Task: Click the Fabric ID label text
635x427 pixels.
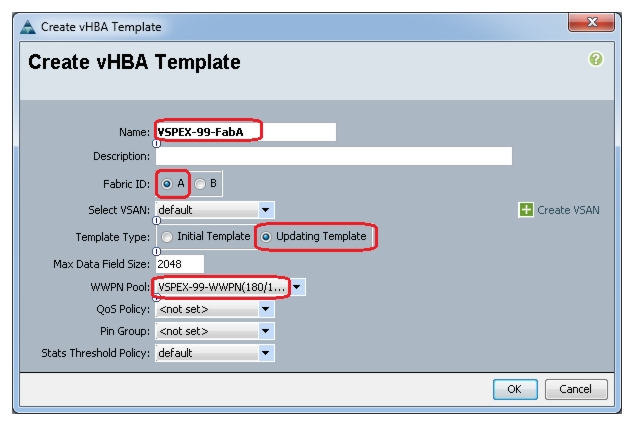Action: tap(126, 184)
